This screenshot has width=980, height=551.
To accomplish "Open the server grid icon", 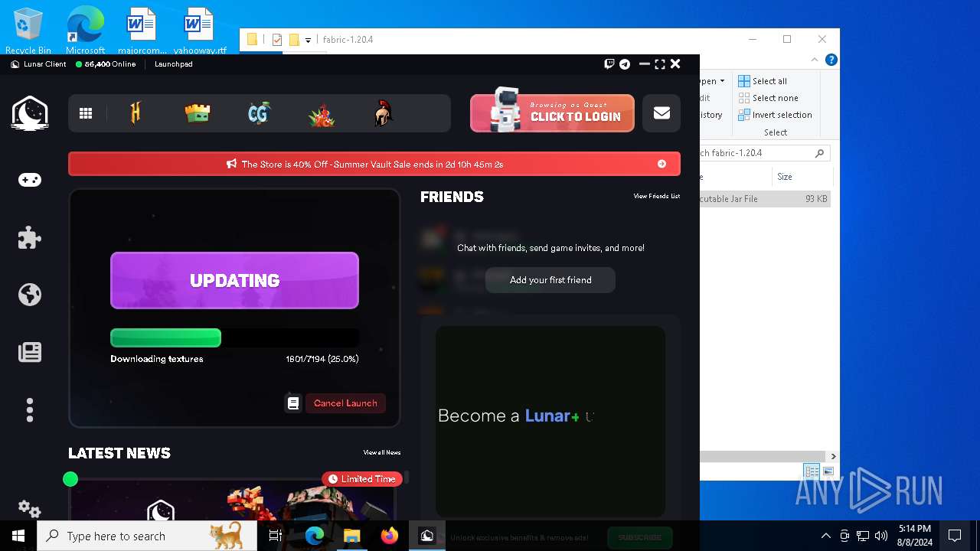I will point(86,113).
